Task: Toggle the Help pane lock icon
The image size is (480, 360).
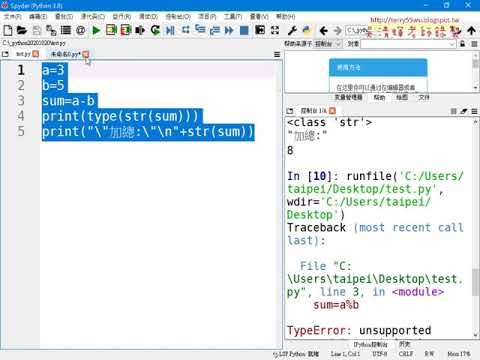Action: (x=462, y=44)
